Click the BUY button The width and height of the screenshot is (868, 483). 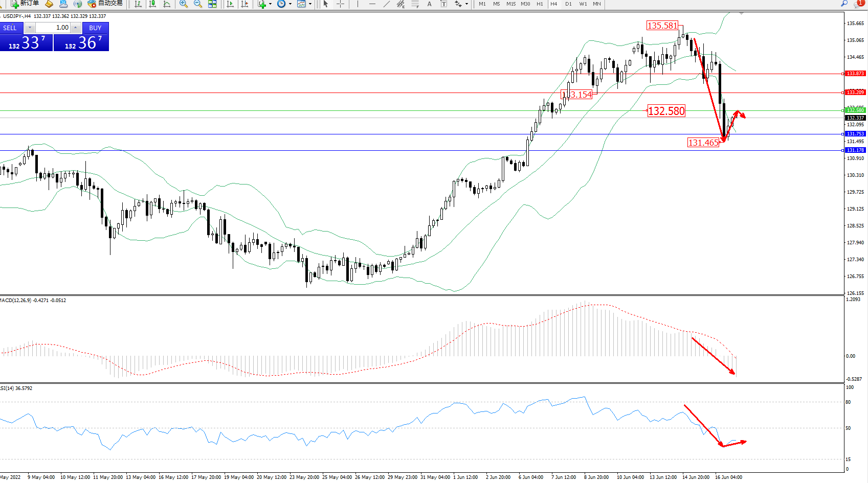95,28
